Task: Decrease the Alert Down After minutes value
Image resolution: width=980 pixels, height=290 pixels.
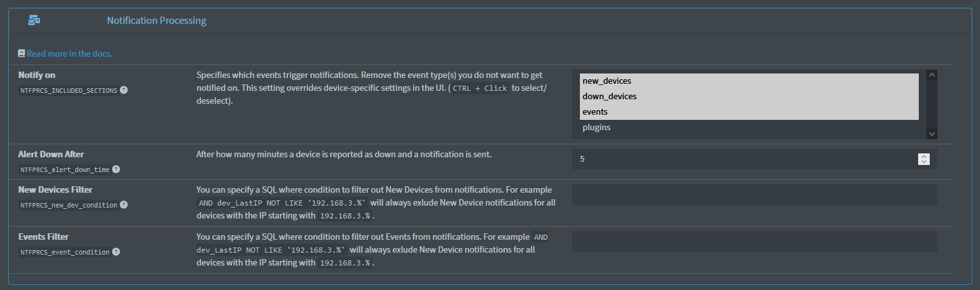Action: 924,162
